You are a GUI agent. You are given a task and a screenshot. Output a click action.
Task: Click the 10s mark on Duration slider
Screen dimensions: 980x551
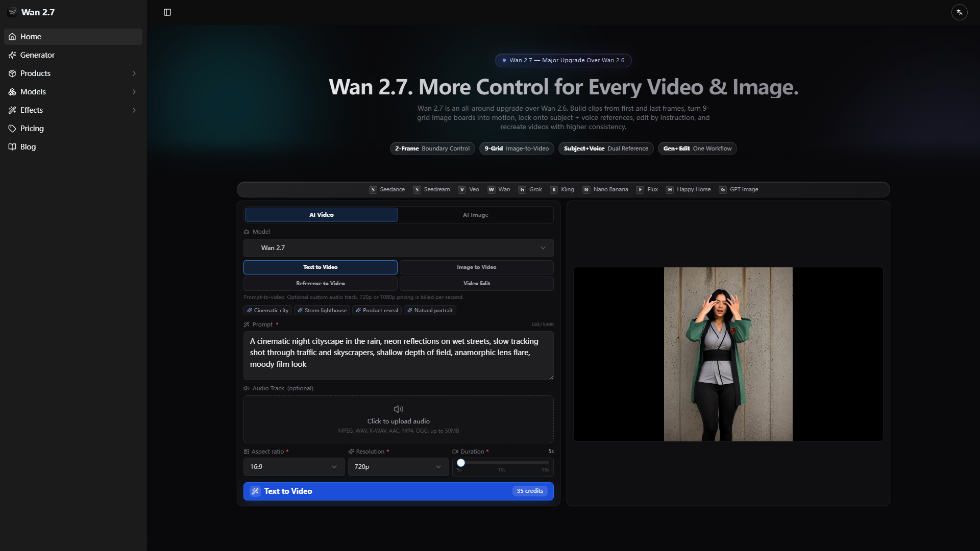tap(502, 470)
